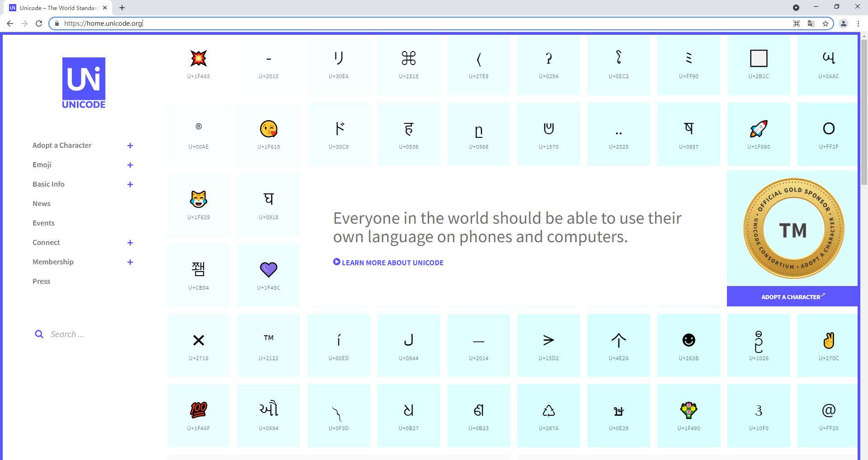Open the Emoji menu item
This screenshot has width=868, height=460.
tap(42, 165)
